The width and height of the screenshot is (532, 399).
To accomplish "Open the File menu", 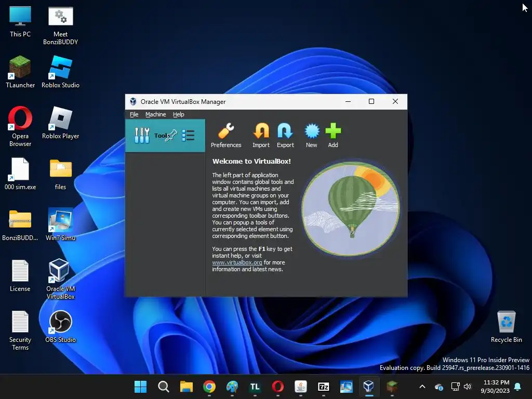I will coord(134,114).
